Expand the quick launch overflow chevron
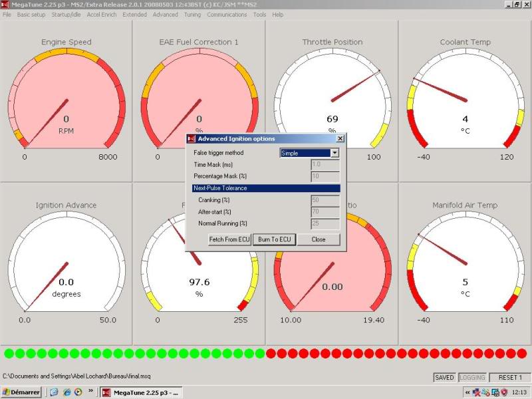This screenshot has height=399, width=532. click(x=90, y=392)
